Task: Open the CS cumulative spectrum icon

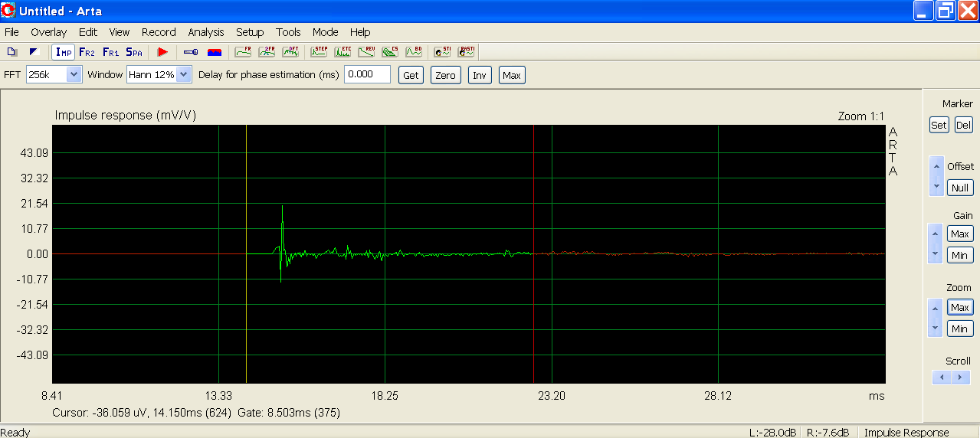Action: 390,52
